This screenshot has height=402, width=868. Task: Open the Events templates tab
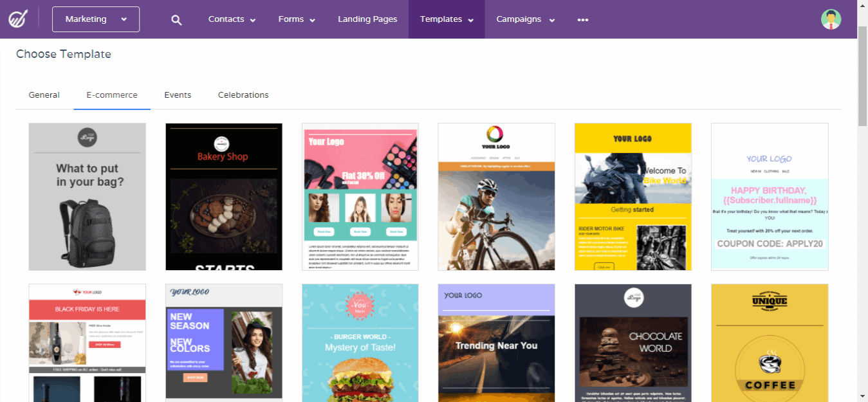(178, 95)
